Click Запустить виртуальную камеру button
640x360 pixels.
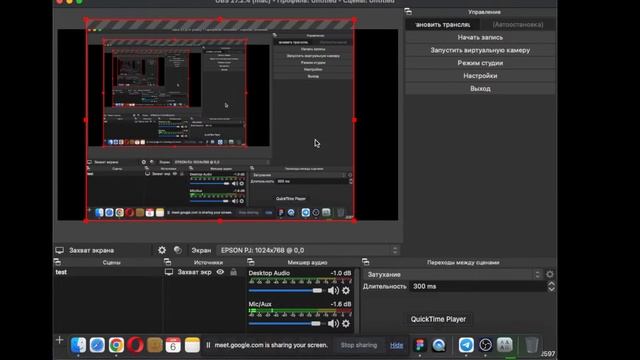(480, 50)
